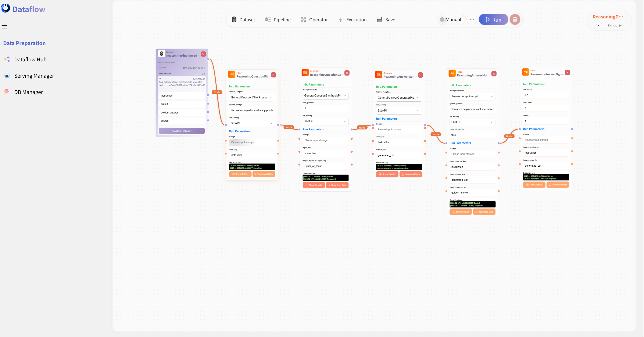Click the back arrow icon near Executi

coord(597,25)
